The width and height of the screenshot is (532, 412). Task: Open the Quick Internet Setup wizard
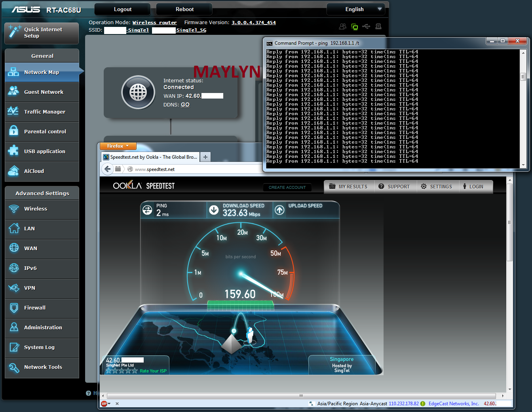pyautogui.click(x=42, y=33)
